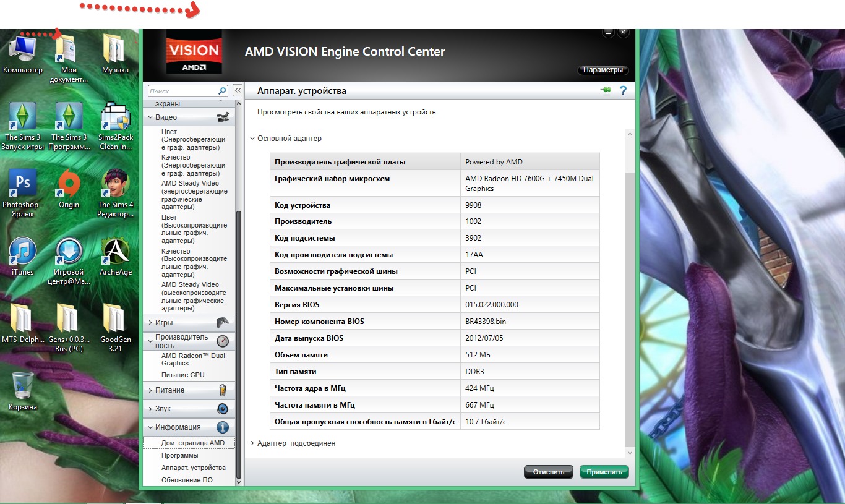Open The Sims 4 Редактор shortcut
The height and width of the screenshot is (504, 845).
point(115,194)
